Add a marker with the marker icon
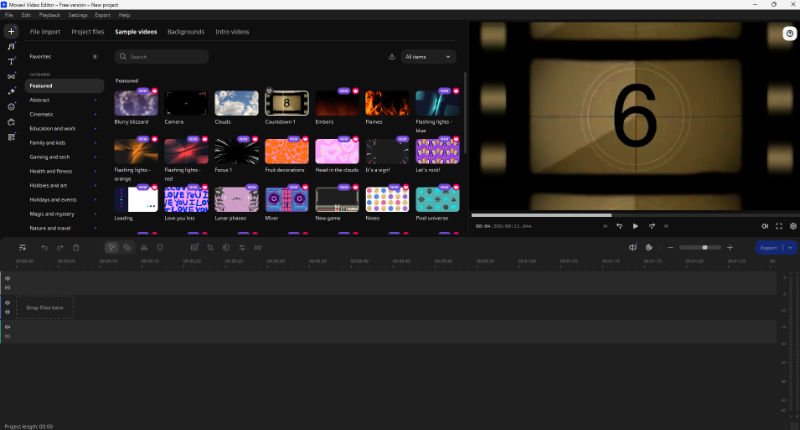This screenshot has width=800, height=430. (160, 247)
